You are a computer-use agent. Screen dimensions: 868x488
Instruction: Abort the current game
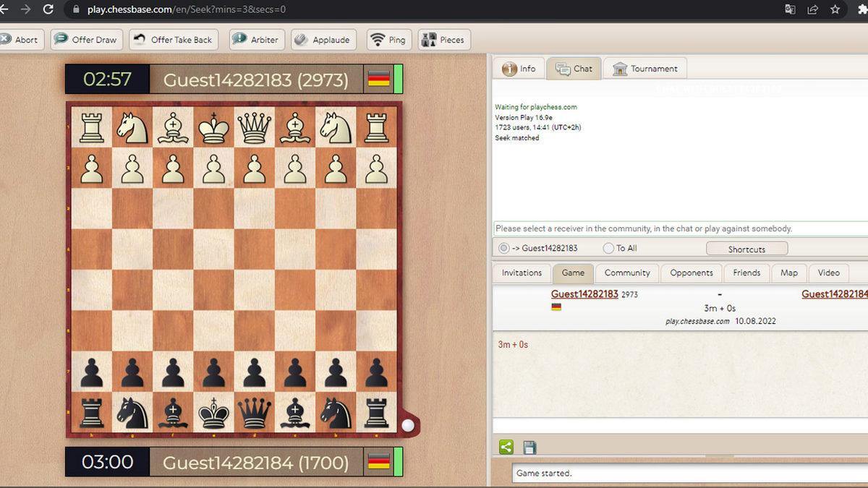pos(19,40)
